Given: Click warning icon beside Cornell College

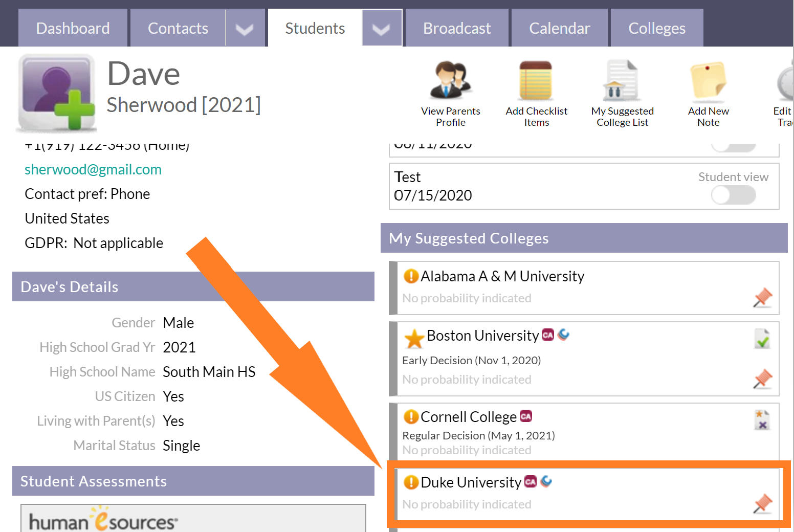Looking at the screenshot, I should 411,417.
